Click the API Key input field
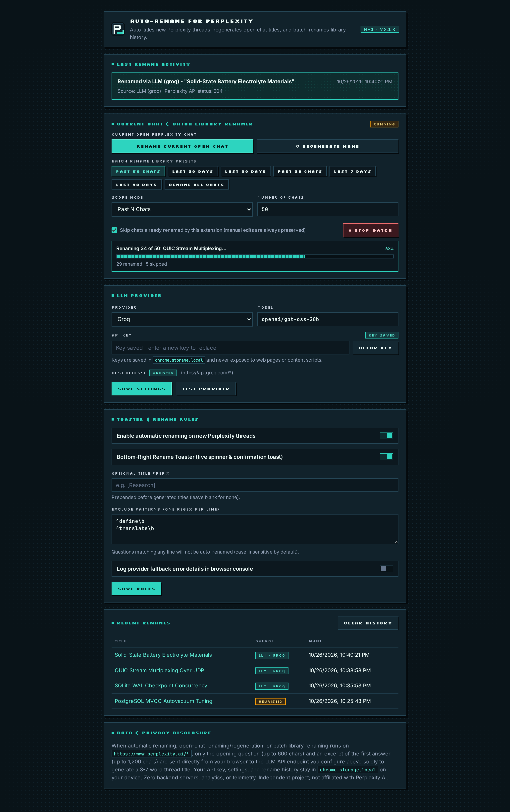This screenshot has height=812, width=510. pyautogui.click(x=230, y=348)
